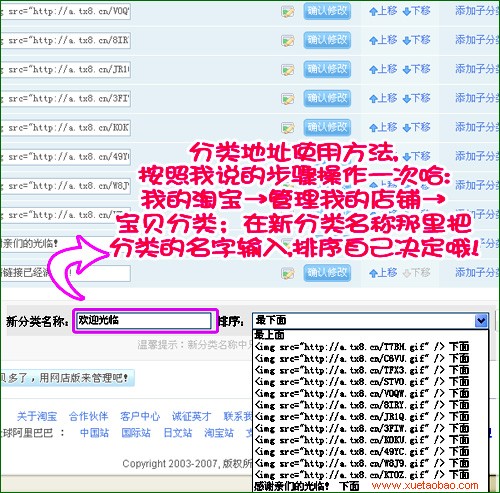Click the 新分类名称 input field
The width and height of the screenshot is (500, 493).
tap(144, 321)
